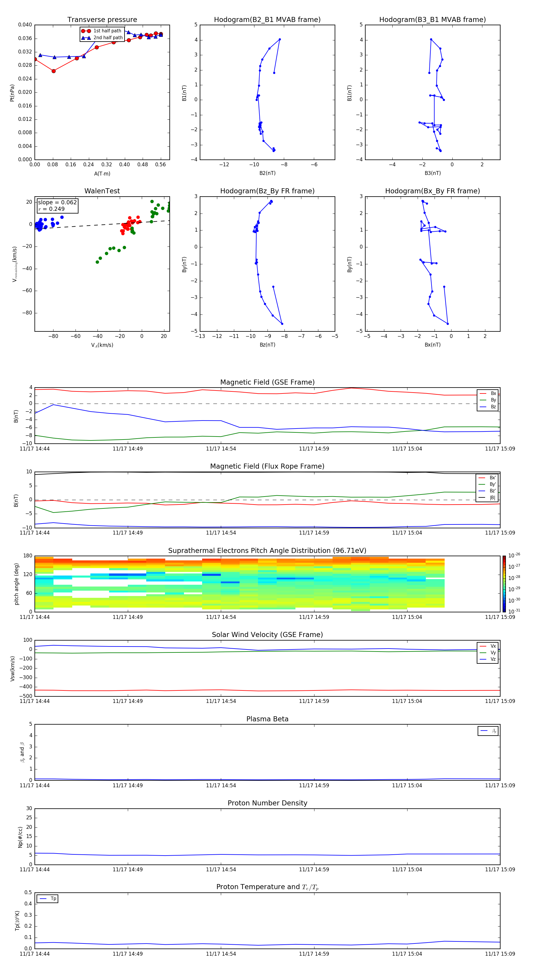Click the "Bz(nT)" x-axis label

click(x=267, y=345)
